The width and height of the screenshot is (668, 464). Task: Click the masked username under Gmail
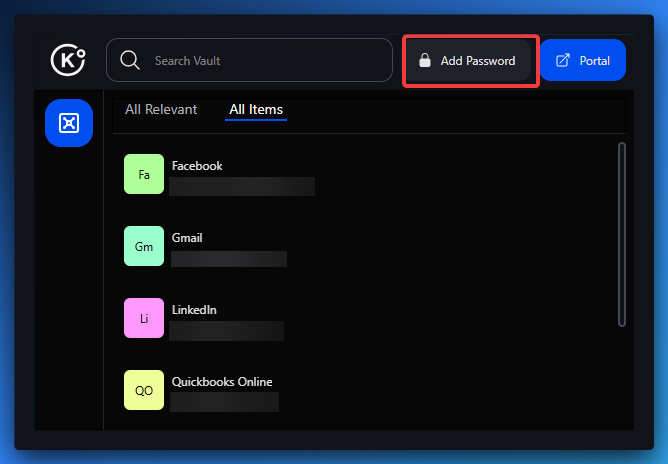tap(229, 259)
